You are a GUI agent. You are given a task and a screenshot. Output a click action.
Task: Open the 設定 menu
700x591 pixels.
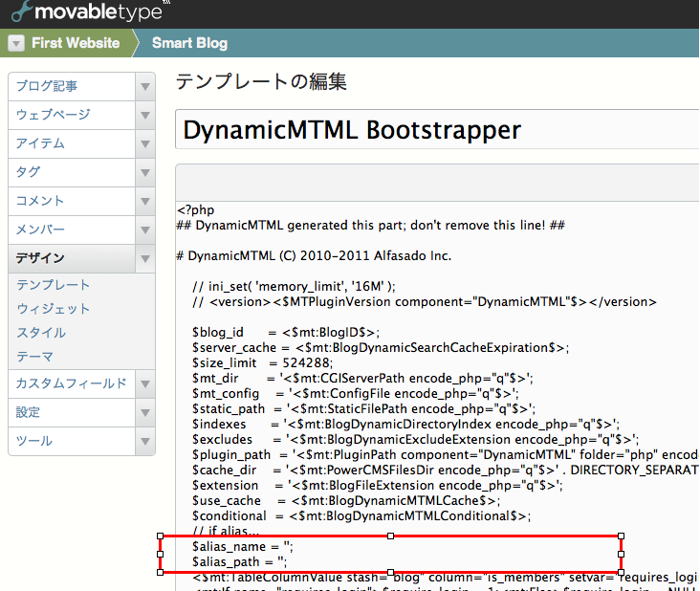point(72,412)
